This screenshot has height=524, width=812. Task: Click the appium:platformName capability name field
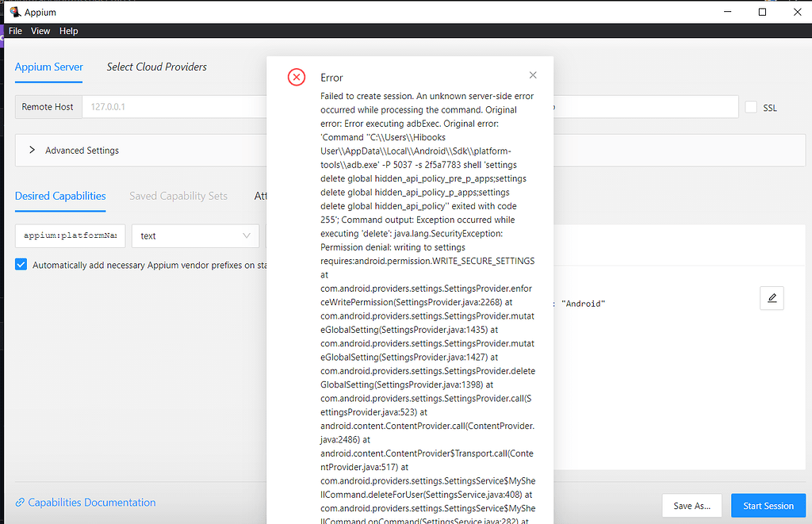(x=70, y=235)
